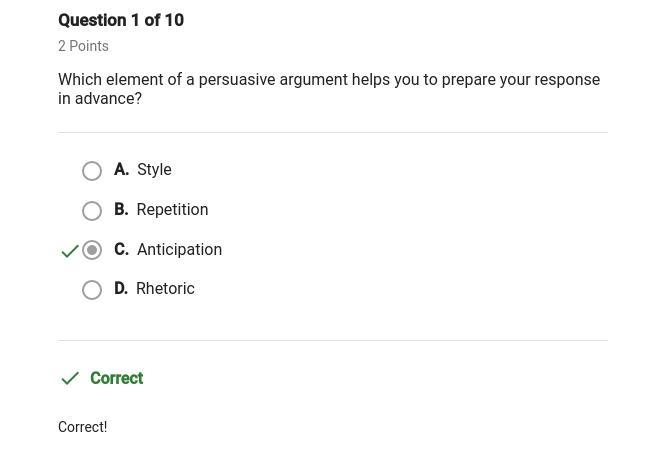Click the persuasive argument question prompt
664x451 pixels.
[329, 89]
